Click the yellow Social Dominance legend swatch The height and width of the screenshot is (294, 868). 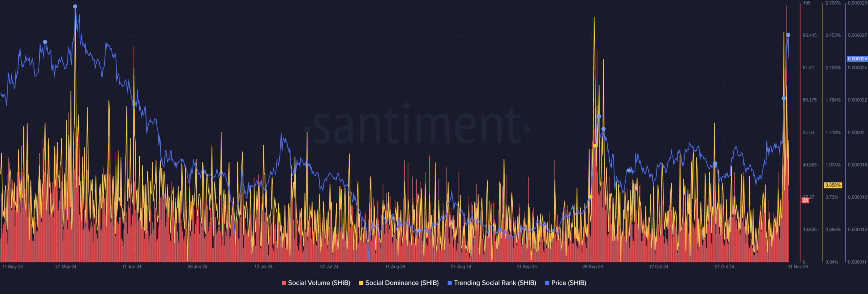[361, 283]
